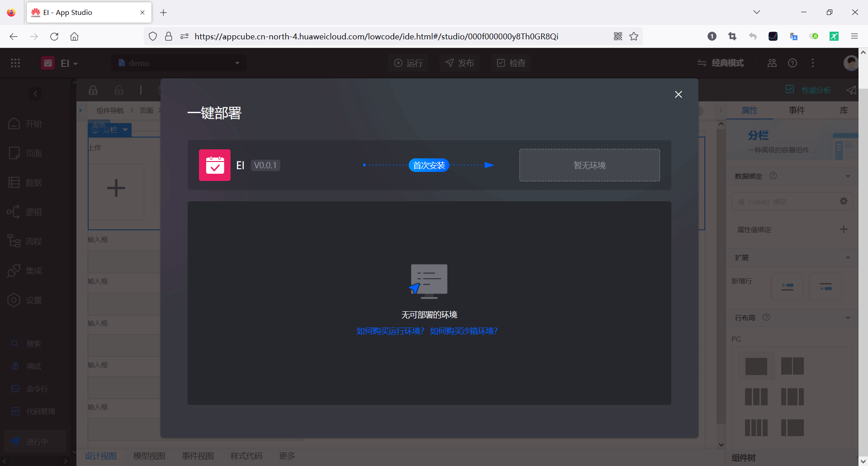Viewport: 868px width, 466px height.
Task: Open the demo application dropdown
Action: click(x=179, y=63)
